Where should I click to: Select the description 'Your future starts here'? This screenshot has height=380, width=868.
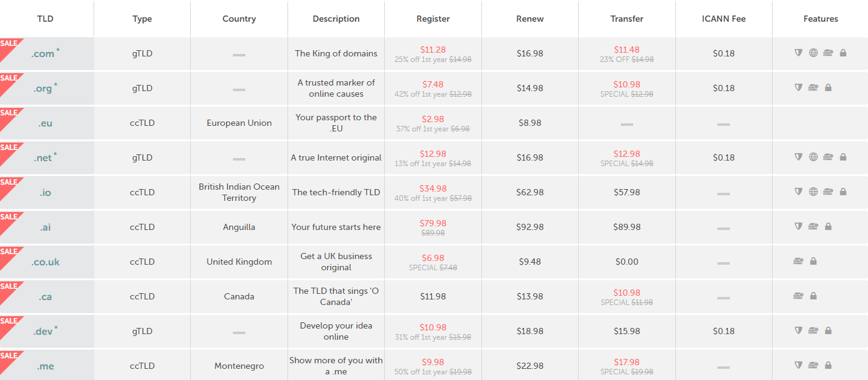pyautogui.click(x=336, y=226)
